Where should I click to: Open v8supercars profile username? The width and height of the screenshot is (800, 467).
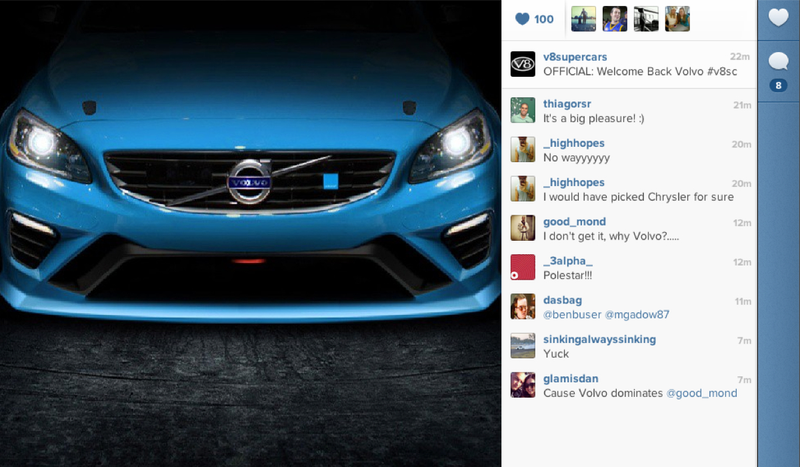pyautogui.click(x=575, y=57)
